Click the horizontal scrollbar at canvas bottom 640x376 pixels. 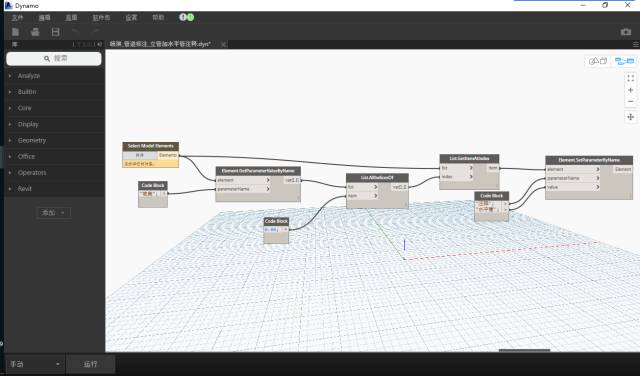524,350
